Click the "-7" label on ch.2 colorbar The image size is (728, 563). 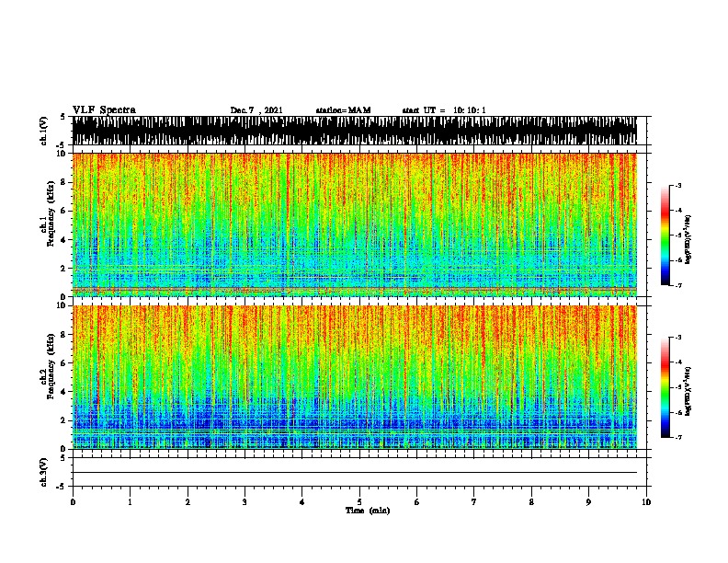point(678,437)
